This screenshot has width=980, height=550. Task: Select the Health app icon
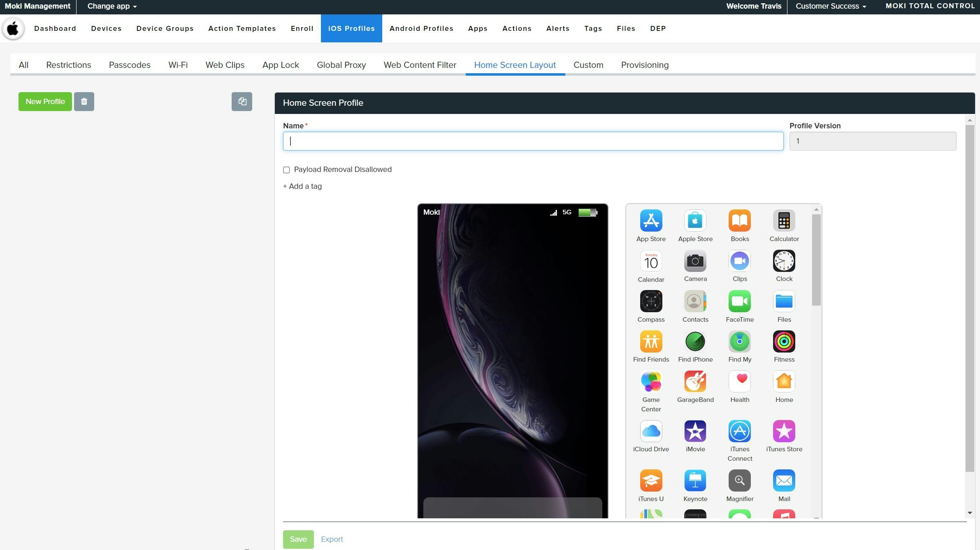coord(739,381)
